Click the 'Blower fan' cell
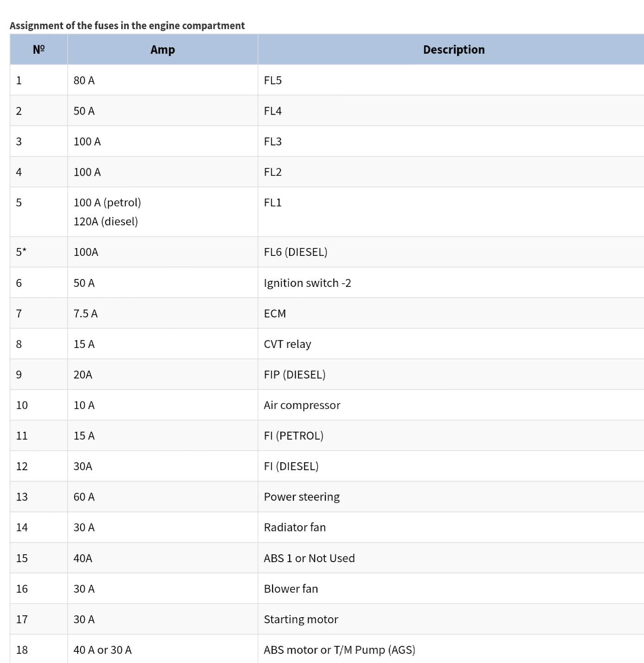This screenshot has width=644, height=663. (x=451, y=589)
